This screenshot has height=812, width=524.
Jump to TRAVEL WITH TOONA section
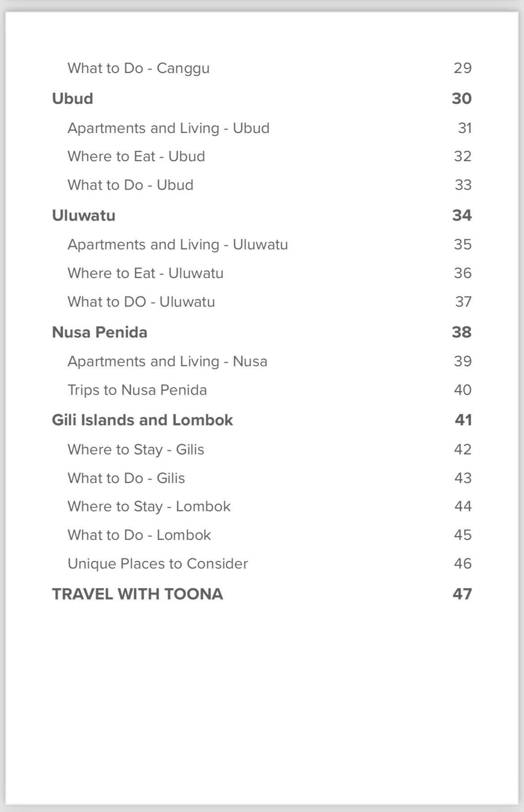[x=137, y=594]
